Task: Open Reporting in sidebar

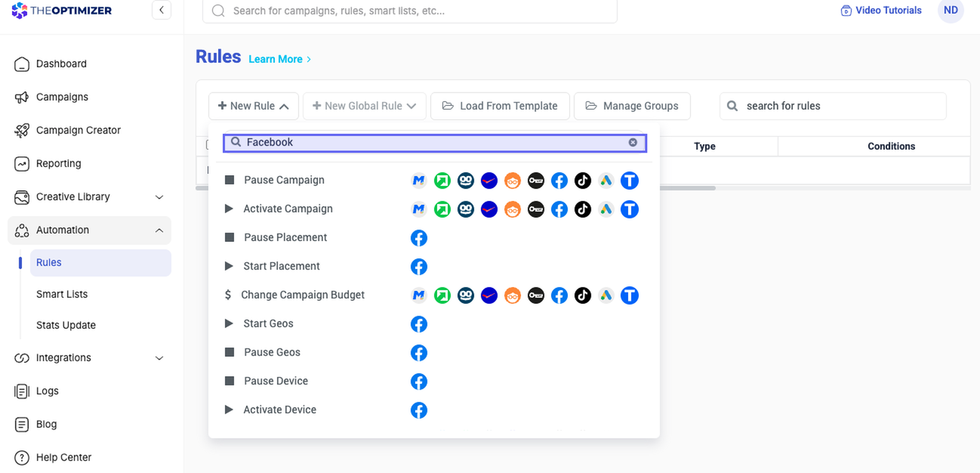Action: (x=58, y=164)
